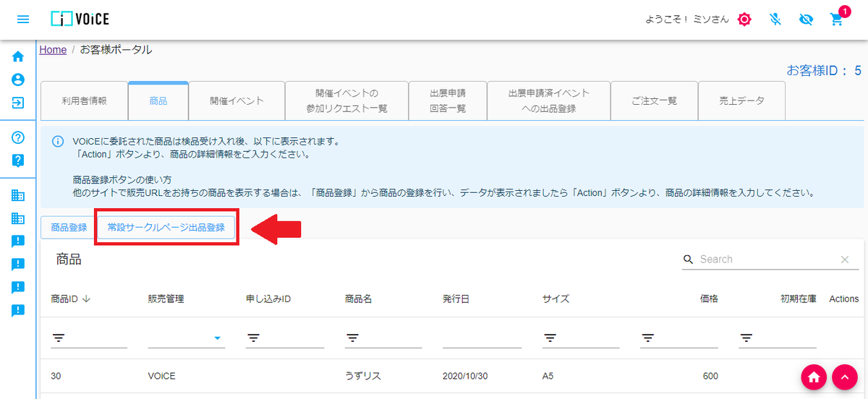Click the お客様ポータル breadcrumb text
Image resolution: width=868 pixels, height=399 pixels.
click(x=116, y=50)
